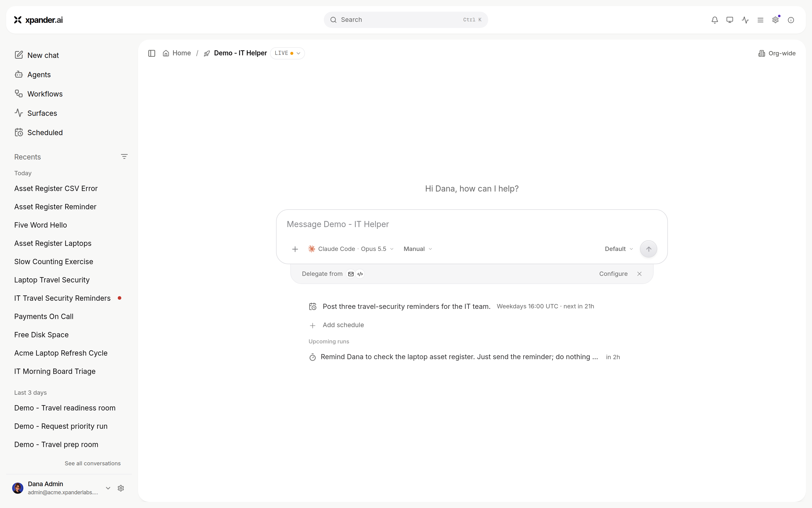The height and width of the screenshot is (508, 812).
Task: Dismiss the Delegate from bar
Action: [x=639, y=274]
